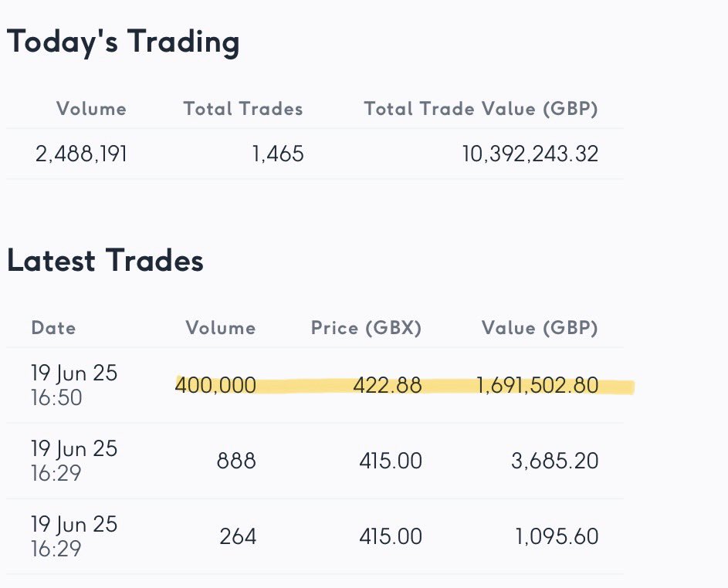The height and width of the screenshot is (588, 728).
Task: Click the "Latest Trades" heading
Action: (x=105, y=262)
